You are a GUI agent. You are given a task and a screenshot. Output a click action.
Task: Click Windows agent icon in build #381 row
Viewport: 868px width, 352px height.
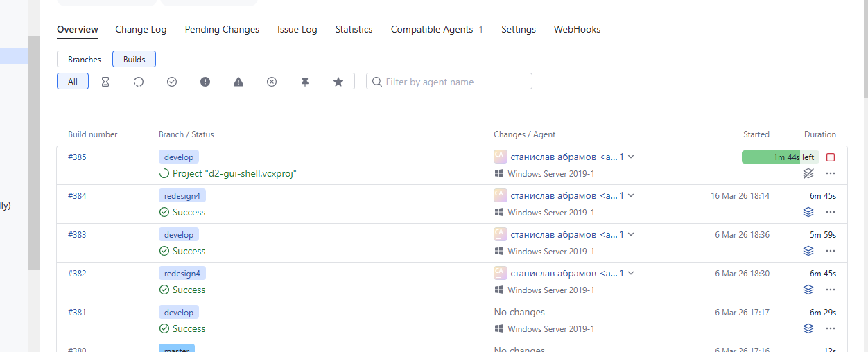pyautogui.click(x=498, y=328)
